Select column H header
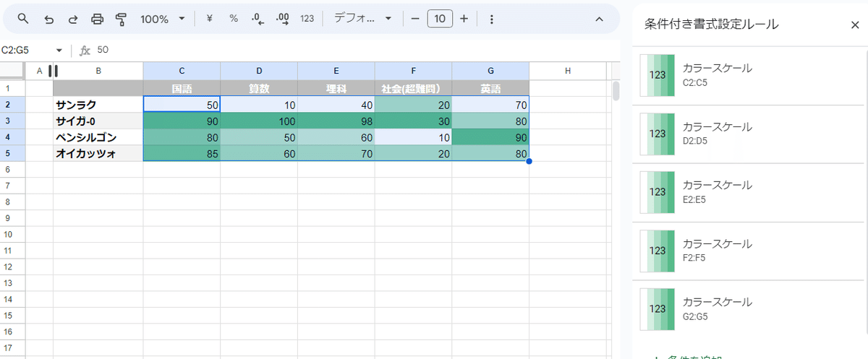 (x=568, y=71)
